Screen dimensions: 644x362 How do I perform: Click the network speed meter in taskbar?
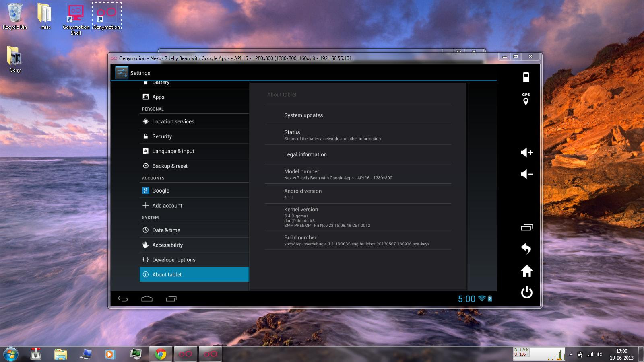pyautogui.click(x=539, y=354)
